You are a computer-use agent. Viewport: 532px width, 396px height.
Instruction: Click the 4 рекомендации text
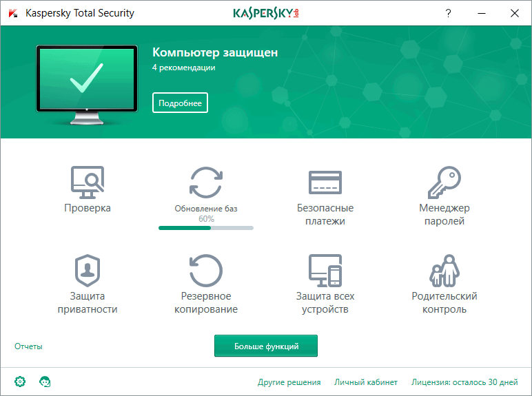tap(183, 67)
